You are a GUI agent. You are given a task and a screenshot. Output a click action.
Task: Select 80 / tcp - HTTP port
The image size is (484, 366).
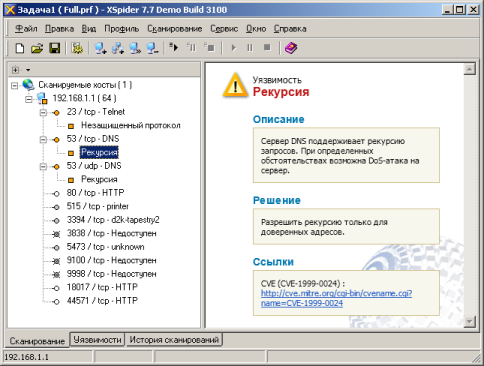95,193
